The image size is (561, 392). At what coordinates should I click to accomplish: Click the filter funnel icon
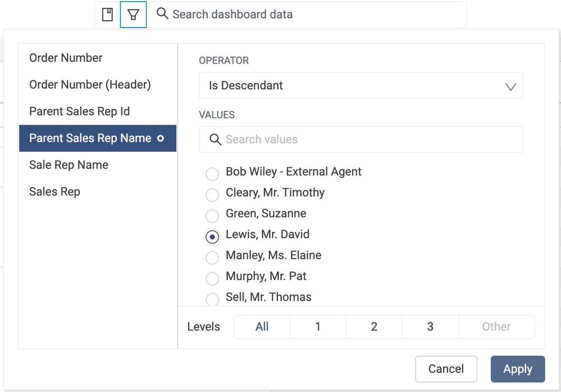pos(133,15)
